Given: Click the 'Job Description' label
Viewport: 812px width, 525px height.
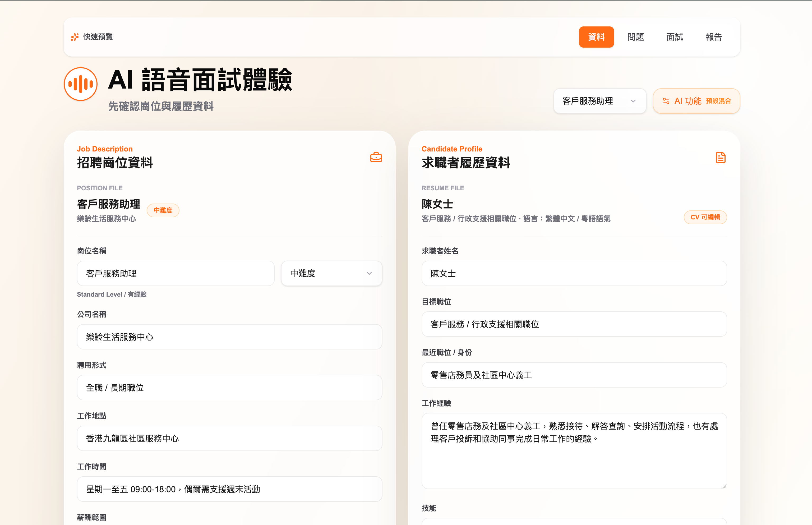Looking at the screenshot, I should [x=105, y=149].
